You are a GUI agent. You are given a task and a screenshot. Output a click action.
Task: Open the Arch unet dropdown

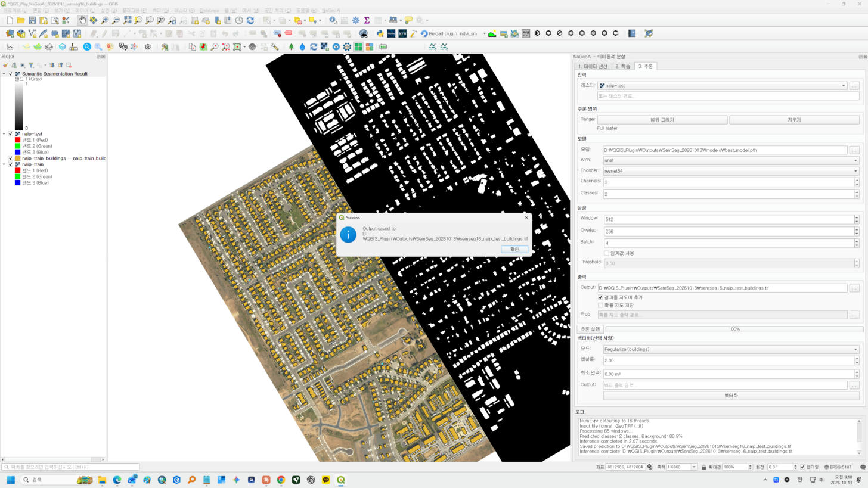click(x=731, y=160)
